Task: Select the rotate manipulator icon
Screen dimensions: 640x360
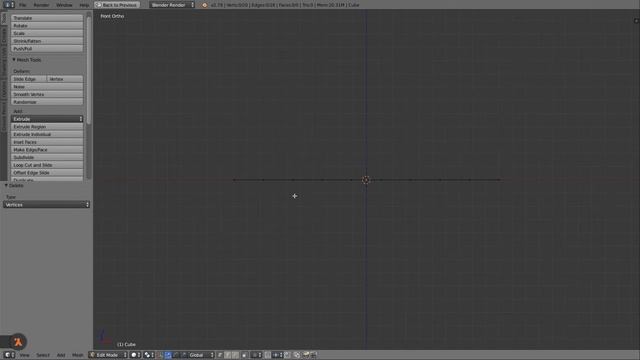Action: click(x=176, y=355)
